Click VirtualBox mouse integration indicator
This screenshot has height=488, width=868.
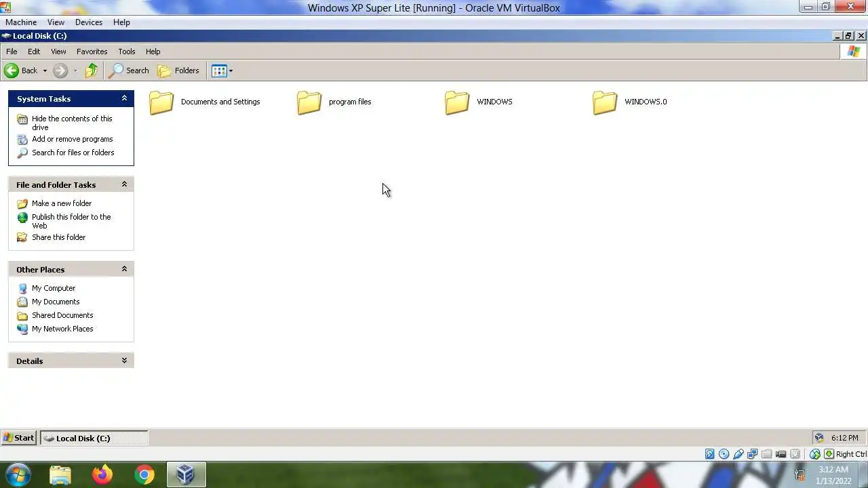click(815, 454)
